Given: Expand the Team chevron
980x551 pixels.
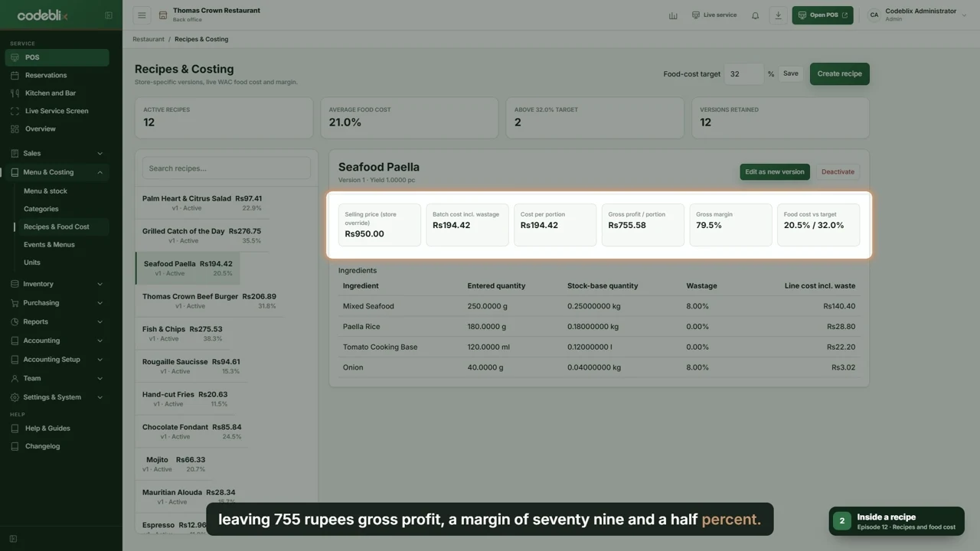Looking at the screenshot, I should (x=100, y=378).
